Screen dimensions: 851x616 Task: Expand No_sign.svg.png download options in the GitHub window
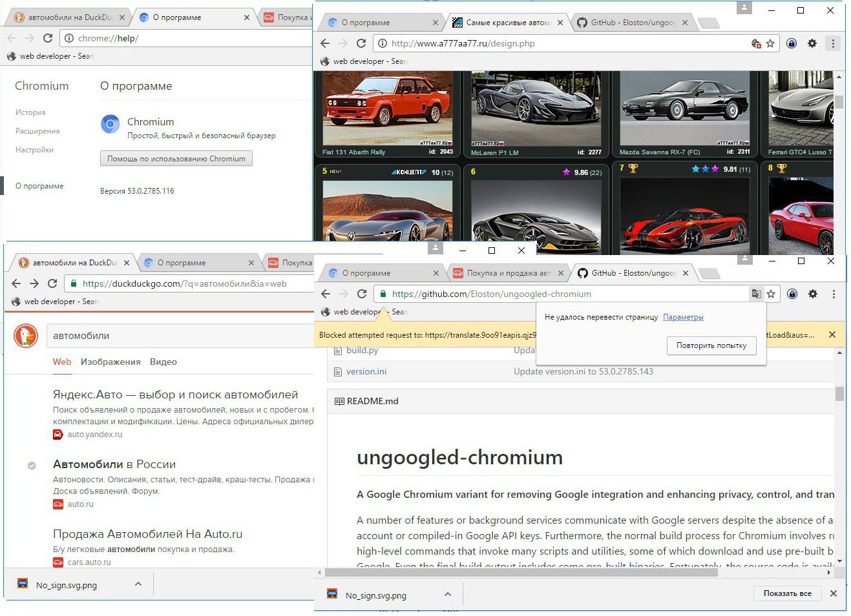[x=448, y=594]
